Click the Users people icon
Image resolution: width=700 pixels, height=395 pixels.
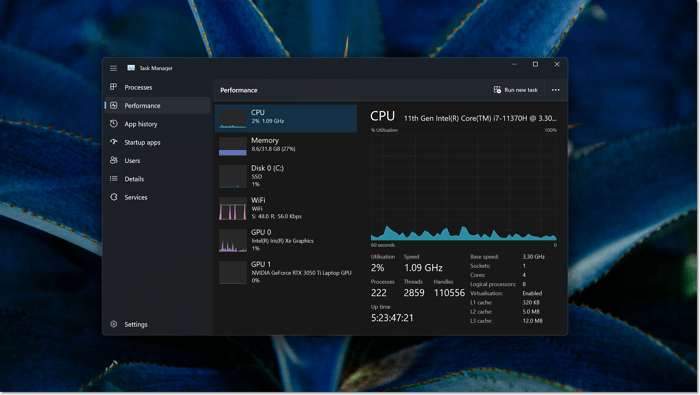pyautogui.click(x=114, y=160)
